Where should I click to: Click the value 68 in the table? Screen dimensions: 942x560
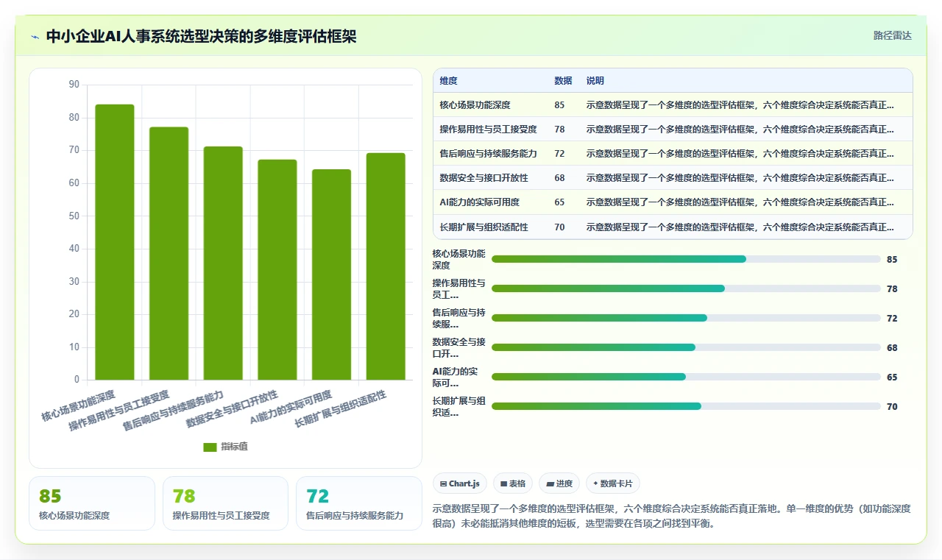pyautogui.click(x=560, y=178)
